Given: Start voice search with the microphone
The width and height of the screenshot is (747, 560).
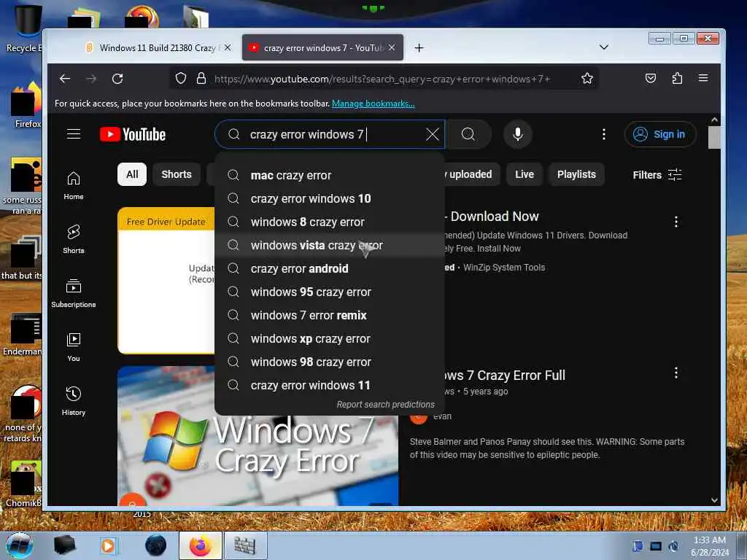Looking at the screenshot, I should [x=518, y=134].
